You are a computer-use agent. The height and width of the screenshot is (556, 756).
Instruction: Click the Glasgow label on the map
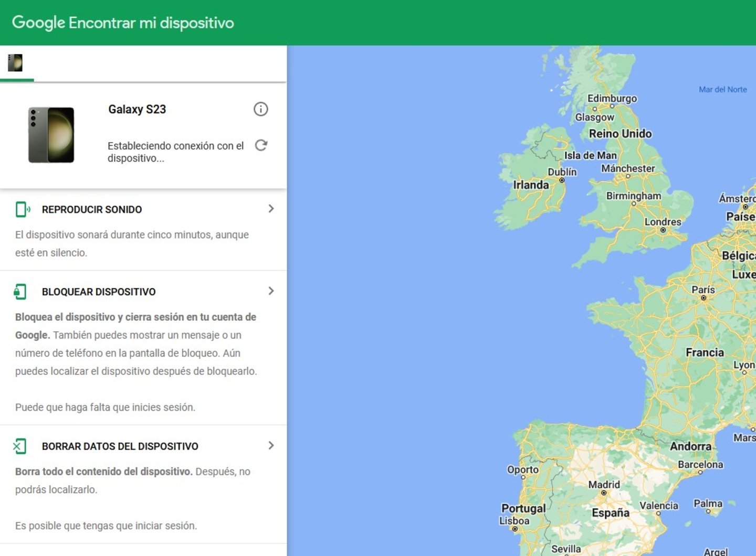click(x=594, y=117)
